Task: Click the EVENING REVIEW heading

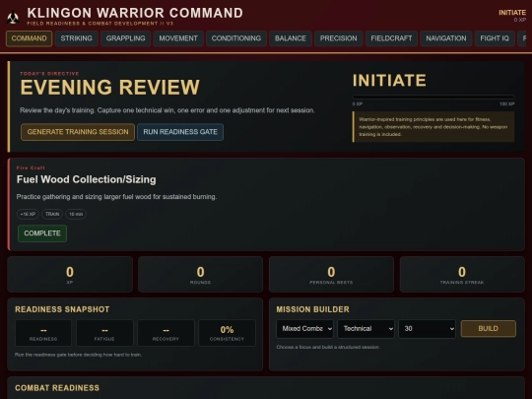Action: [x=110, y=88]
